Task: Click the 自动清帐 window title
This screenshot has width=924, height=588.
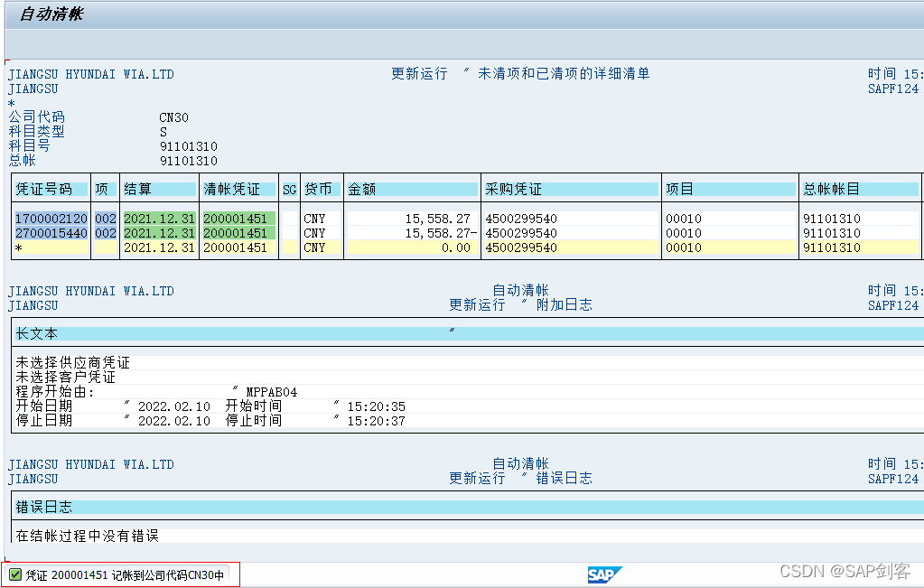Action: 51,14
